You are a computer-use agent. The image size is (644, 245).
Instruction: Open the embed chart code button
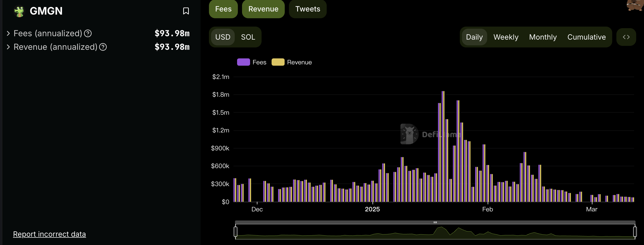pos(626,37)
